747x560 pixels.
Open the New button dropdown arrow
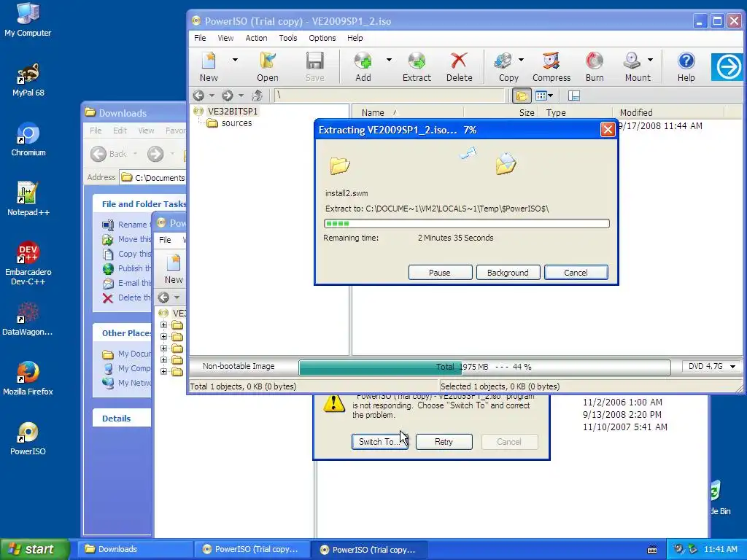pos(235,60)
